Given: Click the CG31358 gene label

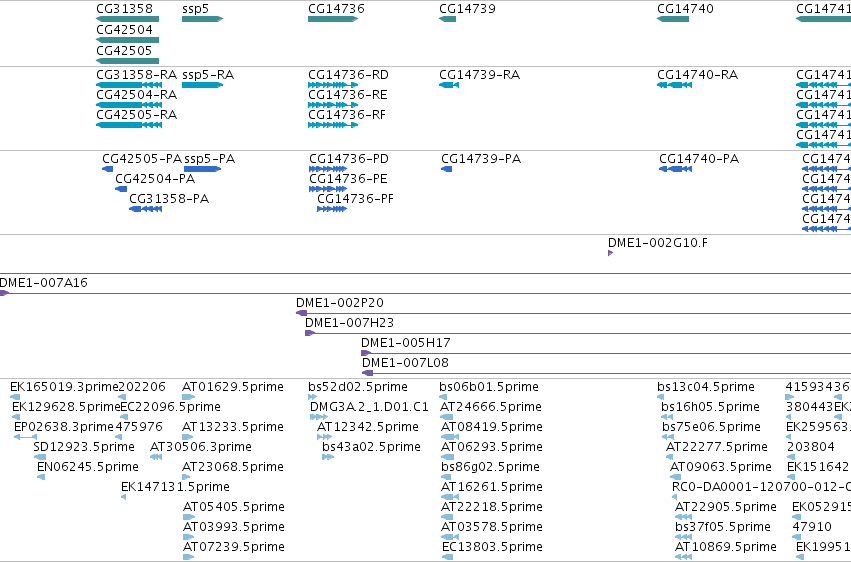Looking at the screenshot, I should [124, 9].
